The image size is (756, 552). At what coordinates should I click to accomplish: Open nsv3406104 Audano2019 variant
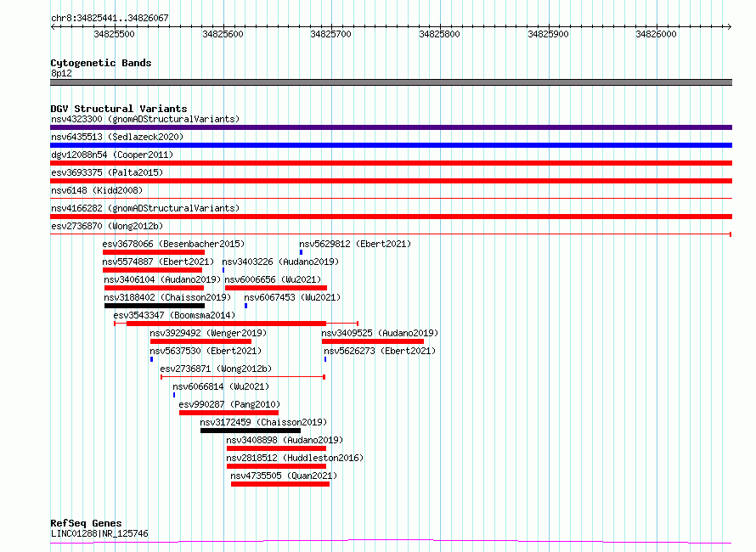(x=162, y=279)
